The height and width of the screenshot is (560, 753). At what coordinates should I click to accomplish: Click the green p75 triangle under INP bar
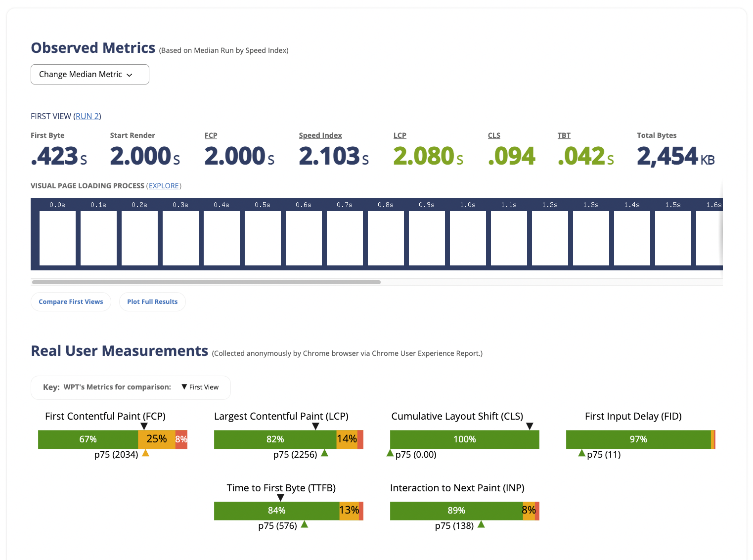pyautogui.click(x=481, y=524)
